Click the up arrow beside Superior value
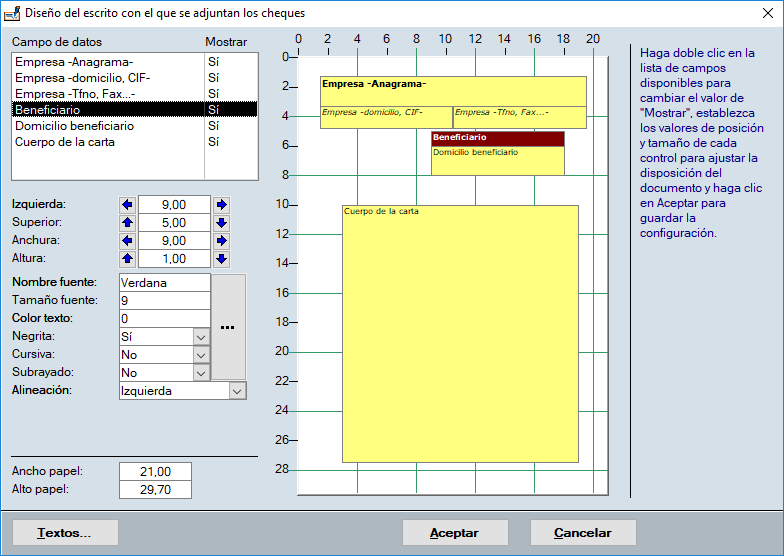 [128, 222]
